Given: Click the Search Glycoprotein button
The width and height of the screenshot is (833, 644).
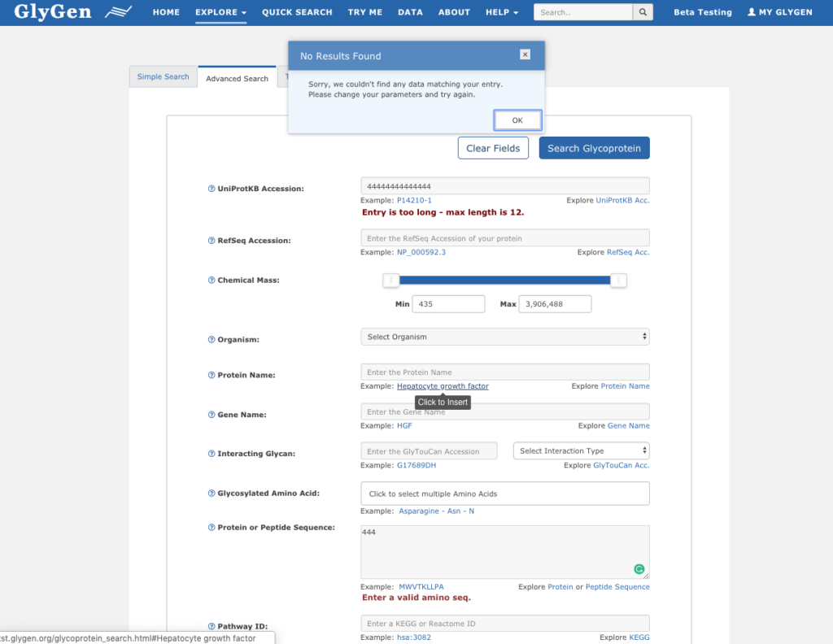Looking at the screenshot, I should coord(594,148).
